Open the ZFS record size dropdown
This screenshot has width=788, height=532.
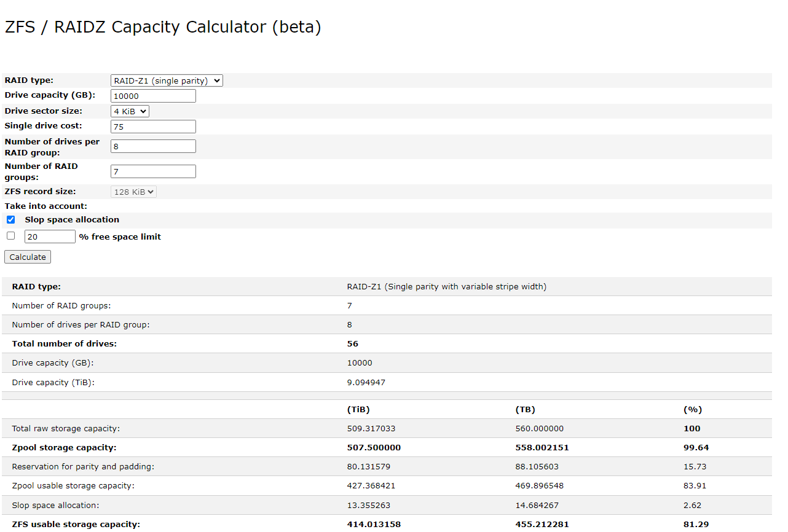pyautogui.click(x=133, y=192)
